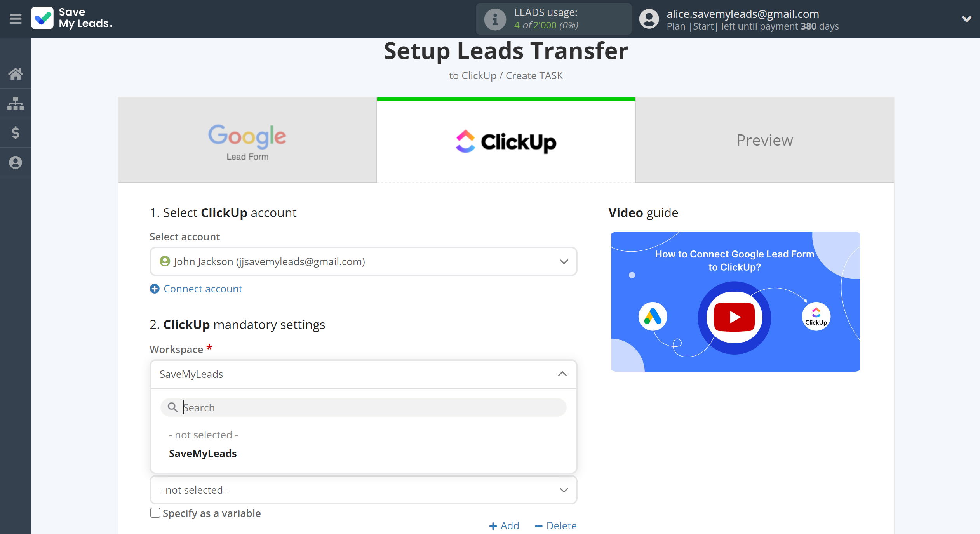Screen dimensions: 980x534
Task: Switch to the ClickUp tab
Action: pos(506,140)
